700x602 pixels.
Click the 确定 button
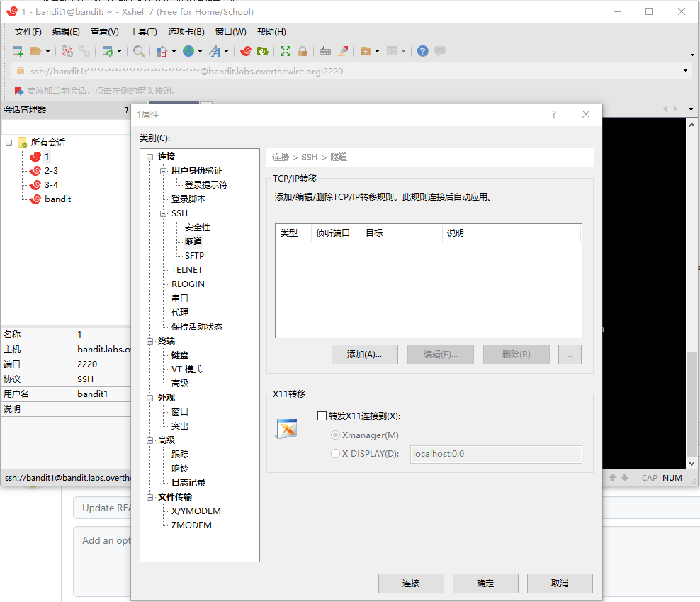pyautogui.click(x=485, y=584)
